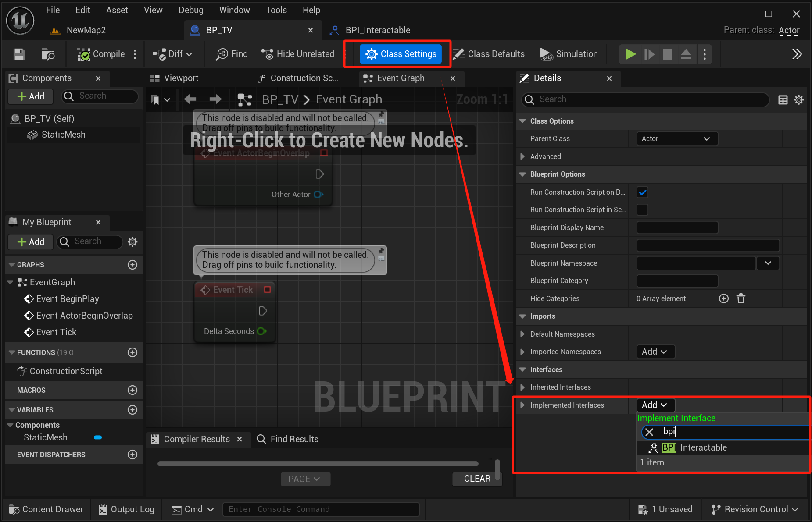Open Add dropdown for Imported Namespaces
Image resolution: width=812 pixels, height=522 pixels.
pyautogui.click(x=655, y=352)
